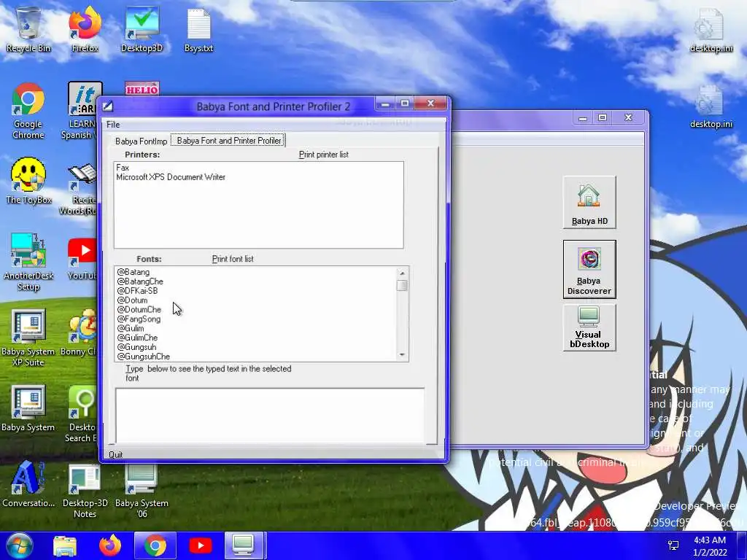Click the font list scrollbar thumb
The height and width of the screenshot is (560, 747).
(402, 285)
